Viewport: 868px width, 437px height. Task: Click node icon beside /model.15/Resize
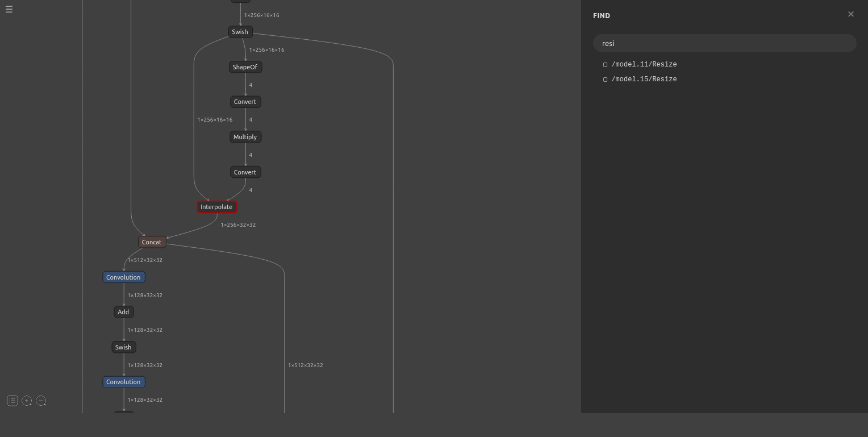click(605, 80)
